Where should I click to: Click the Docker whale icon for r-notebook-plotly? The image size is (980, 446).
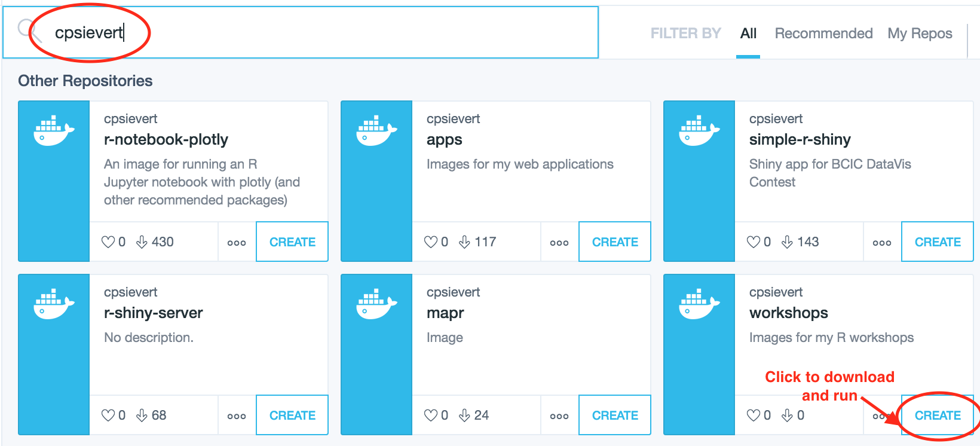(54, 131)
